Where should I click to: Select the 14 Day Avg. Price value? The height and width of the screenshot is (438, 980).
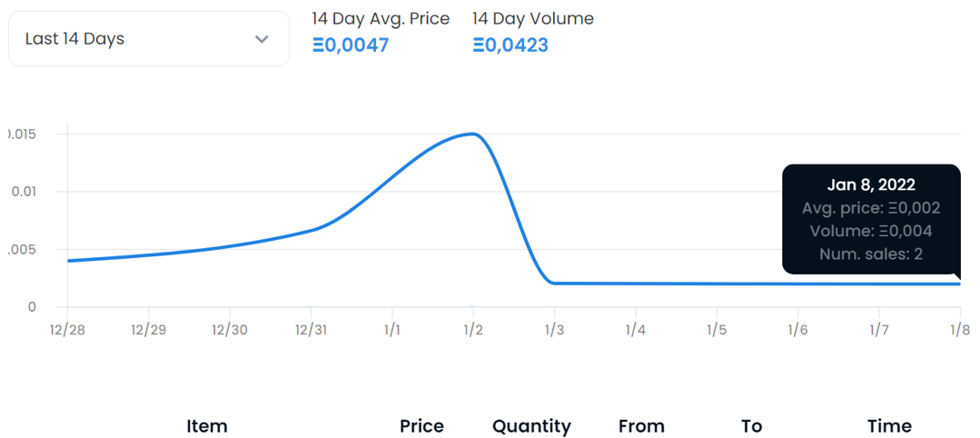(x=351, y=45)
